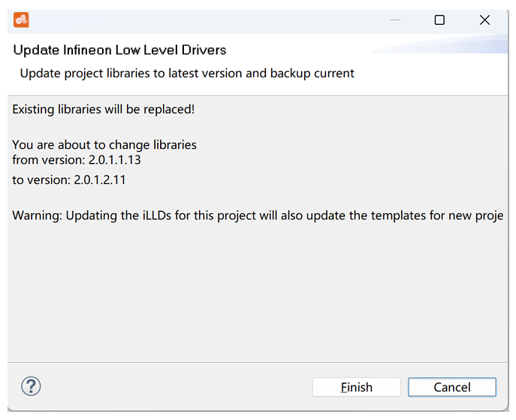Maximize the update dialog window

click(x=439, y=20)
